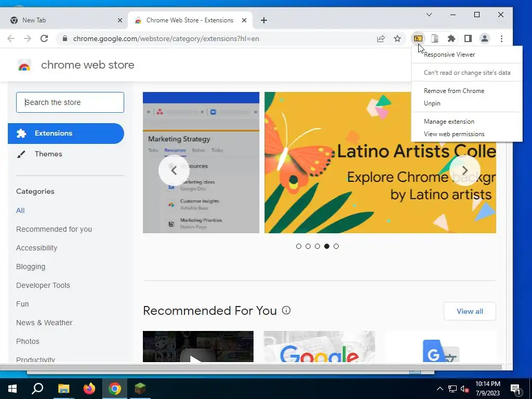Click the address bar URL
This screenshot has width=532, height=399.
166,38
